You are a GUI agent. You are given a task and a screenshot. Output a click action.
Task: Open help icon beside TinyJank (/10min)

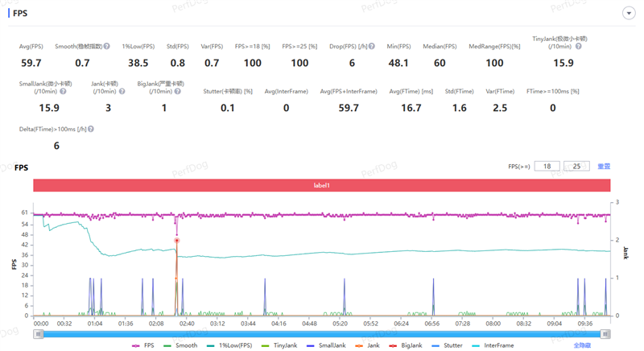click(578, 47)
